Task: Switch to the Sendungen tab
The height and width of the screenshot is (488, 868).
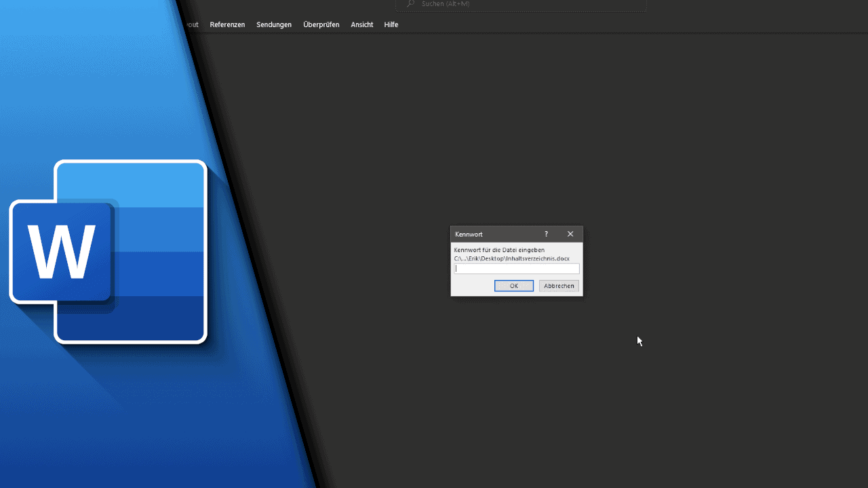Action: [274, 24]
